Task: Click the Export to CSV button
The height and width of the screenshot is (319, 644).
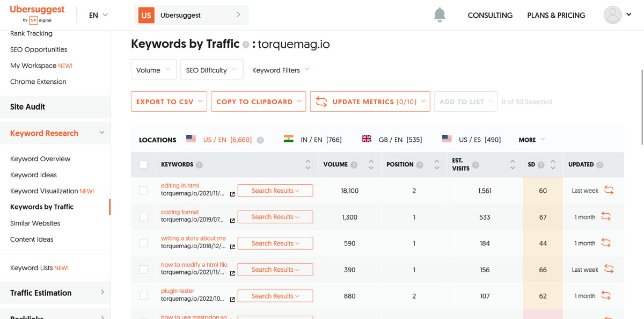Action: 169,102
